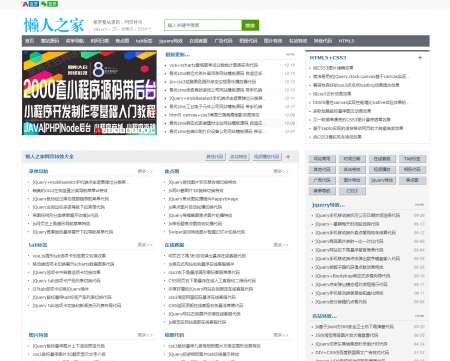Open the 懒人之家 site logo

pyautogui.click(x=54, y=25)
